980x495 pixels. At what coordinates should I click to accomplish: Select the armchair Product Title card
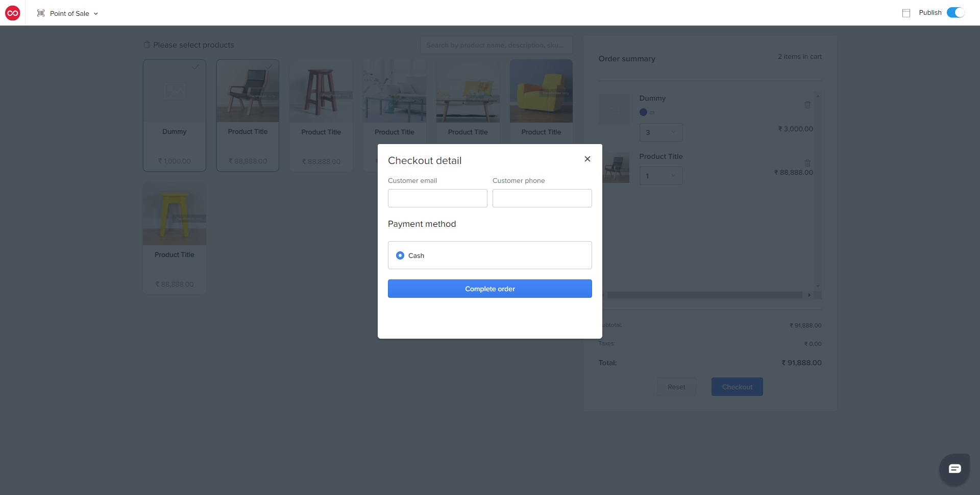[x=248, y=115]
